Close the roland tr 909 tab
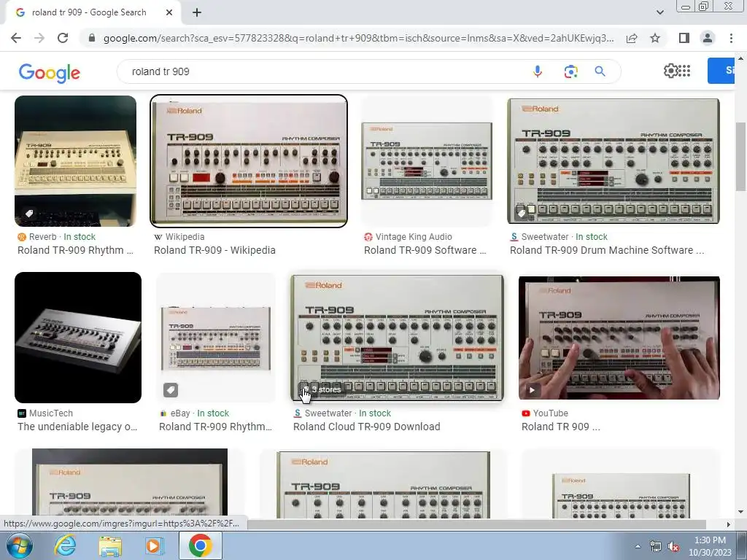 [169, 12]
